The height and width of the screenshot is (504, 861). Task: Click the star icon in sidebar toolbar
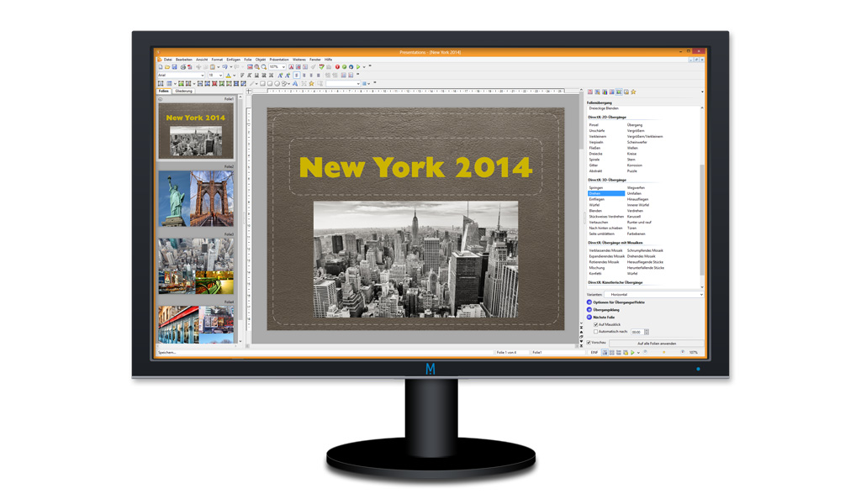point(633,92)
